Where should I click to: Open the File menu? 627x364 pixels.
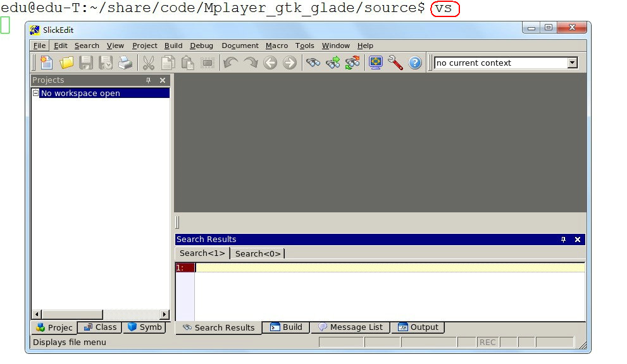pos(39,45)
